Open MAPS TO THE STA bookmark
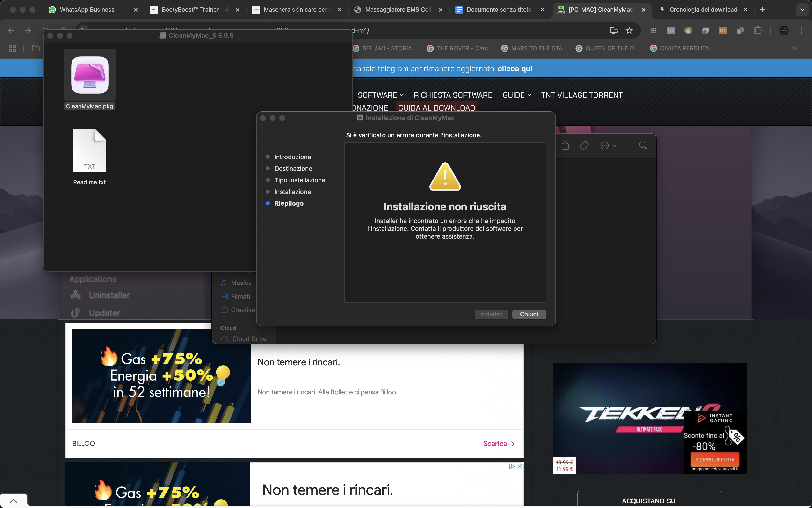This screenshot has height=508, width=812. coord(534,48)
